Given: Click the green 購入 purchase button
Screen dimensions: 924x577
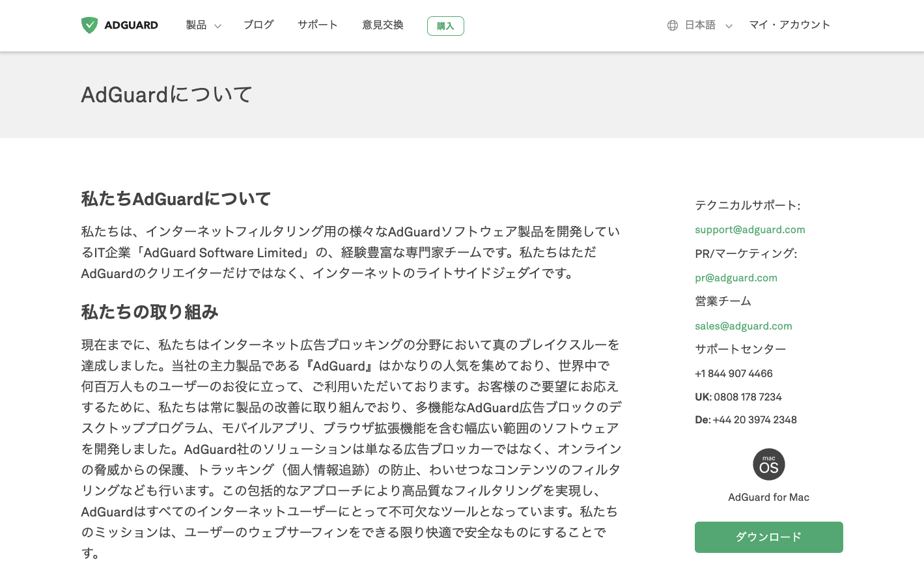Looking at the screenshot, I should point(445,26).
